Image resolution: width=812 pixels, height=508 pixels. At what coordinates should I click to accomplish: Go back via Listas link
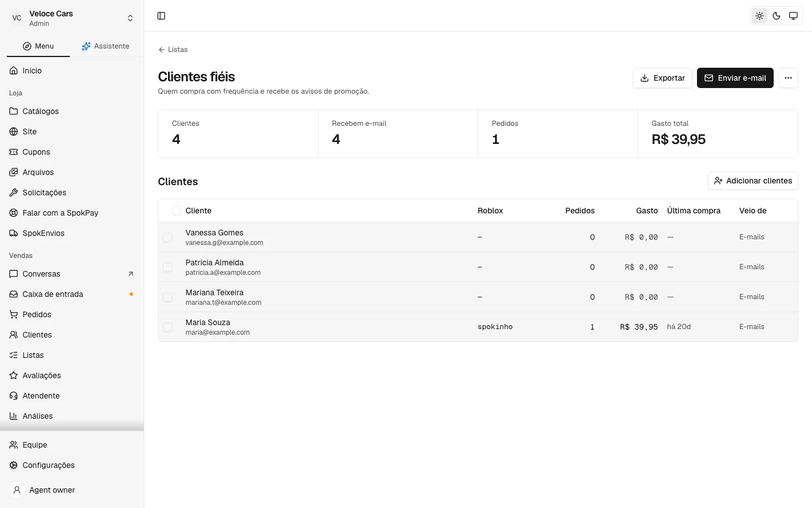(173, 50)
